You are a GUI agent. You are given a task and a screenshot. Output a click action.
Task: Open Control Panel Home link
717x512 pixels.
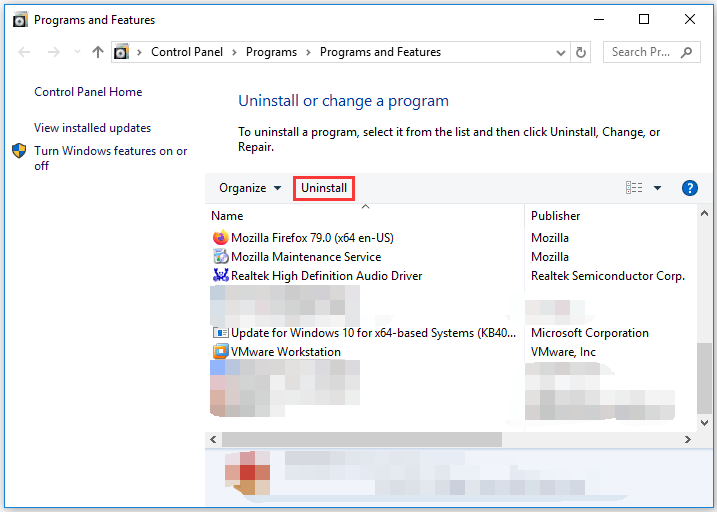point(88,92)
